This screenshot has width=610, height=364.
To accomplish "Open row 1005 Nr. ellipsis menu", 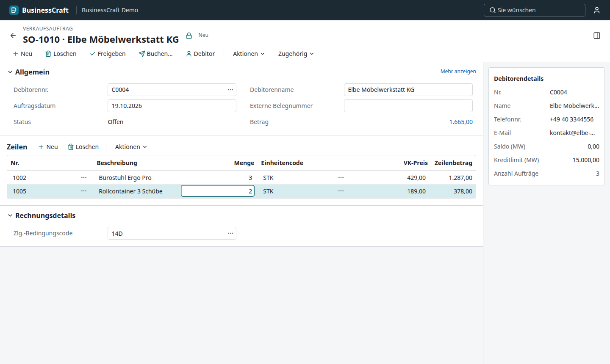I will (84, 191).
